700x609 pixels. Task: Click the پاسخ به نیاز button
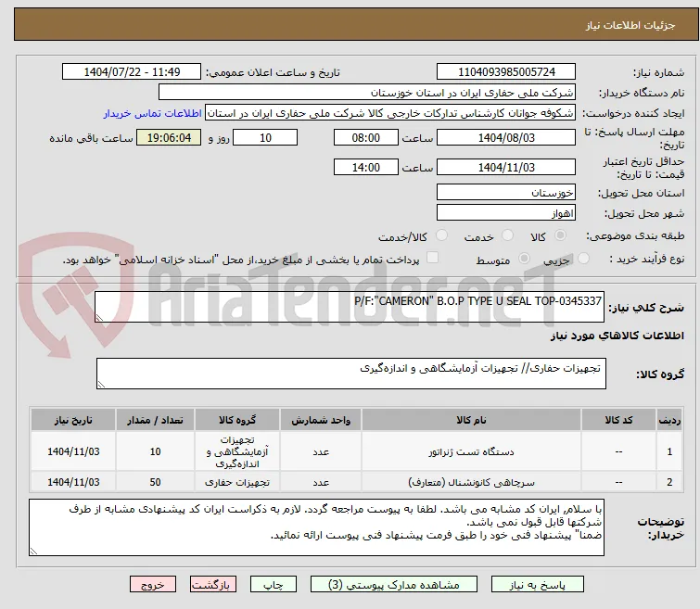pos(538,585)
